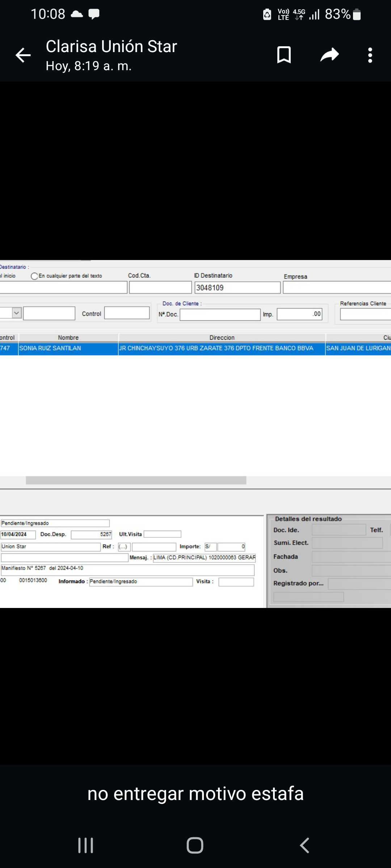Tap the Android recent apps icon
The image size is (391, 868).
86,846
